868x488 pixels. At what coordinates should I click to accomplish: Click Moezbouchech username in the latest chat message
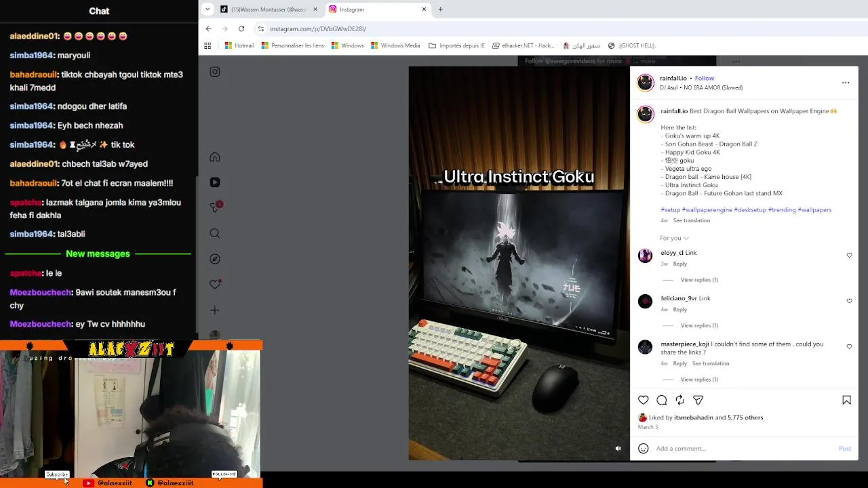pos(41,324)
